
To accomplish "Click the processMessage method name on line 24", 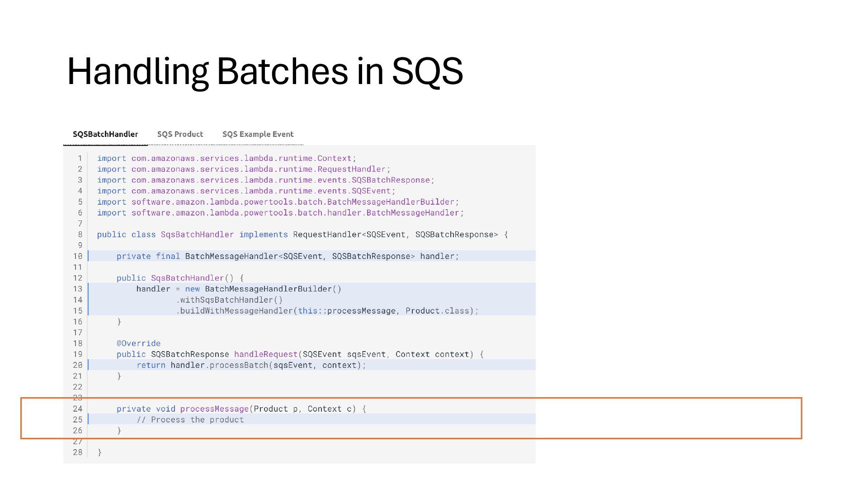I will click(x=214, y=409).
